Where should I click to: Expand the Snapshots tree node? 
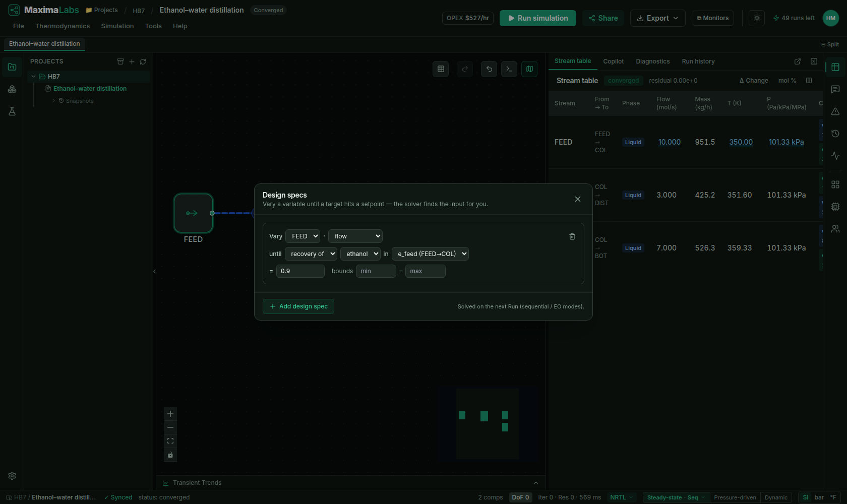coord(54,101)
